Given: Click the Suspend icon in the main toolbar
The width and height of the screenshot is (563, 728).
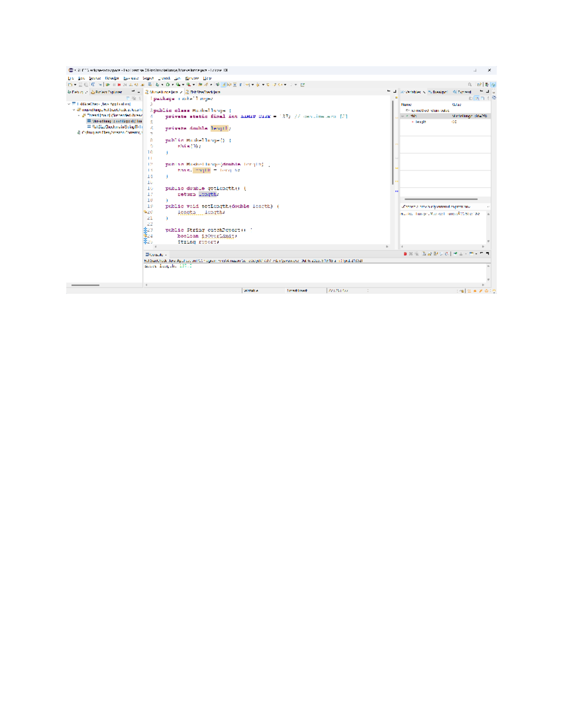Looking at the screenshot, I should pos(114,85).
